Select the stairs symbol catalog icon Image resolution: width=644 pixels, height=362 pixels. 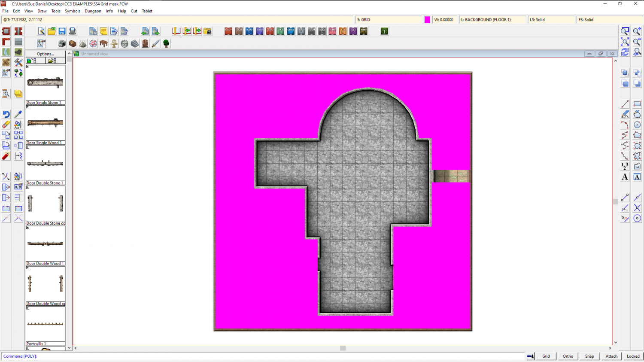[x=135, y=43]
